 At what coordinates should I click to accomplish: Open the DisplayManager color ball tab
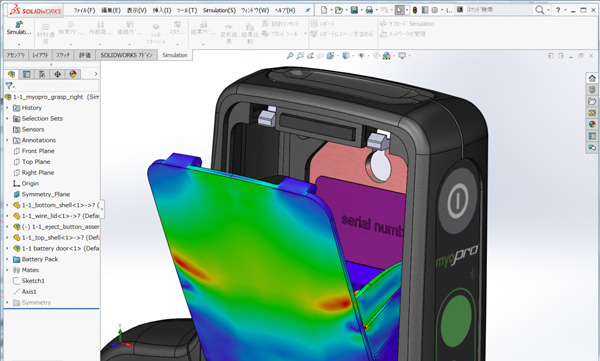[73, 74]
